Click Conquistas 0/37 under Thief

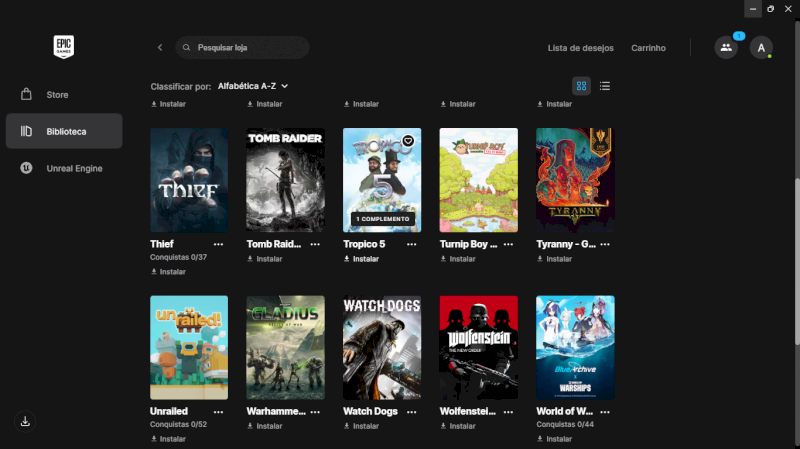coord(179,257)
